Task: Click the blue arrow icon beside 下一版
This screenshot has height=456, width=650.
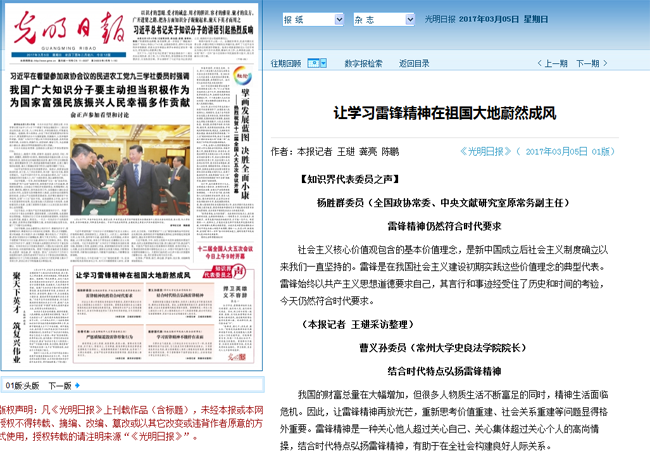Action: click(x=79, y=385)
